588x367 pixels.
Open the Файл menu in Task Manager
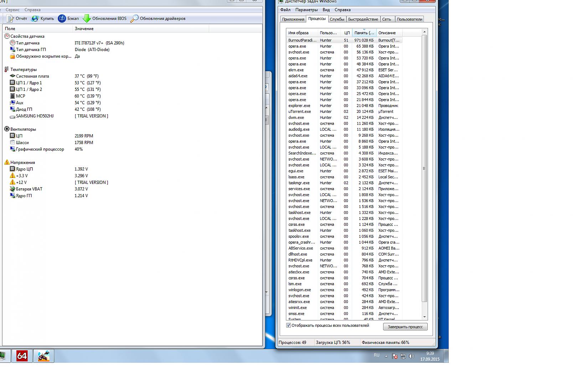tap(285, 10)
